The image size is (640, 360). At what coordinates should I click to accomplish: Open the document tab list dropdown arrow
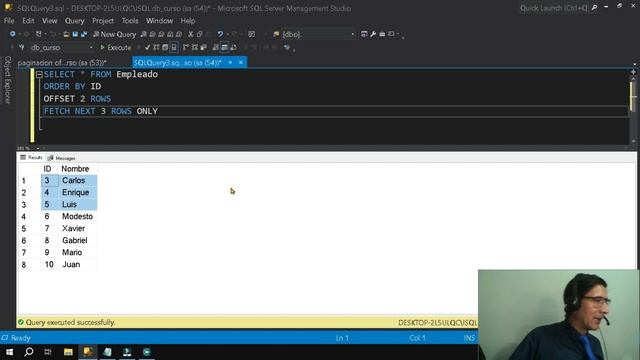(x=634, y=64)
